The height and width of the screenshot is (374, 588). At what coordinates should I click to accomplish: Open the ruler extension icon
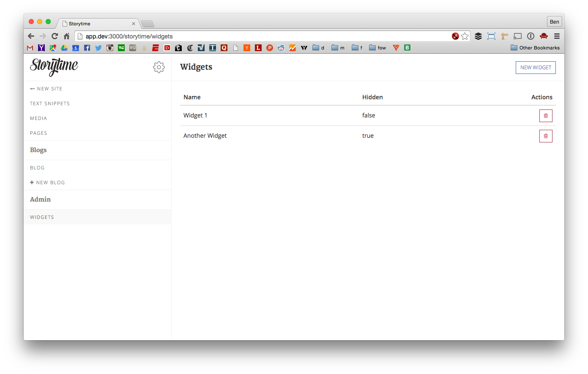click(x=504, y=36)
